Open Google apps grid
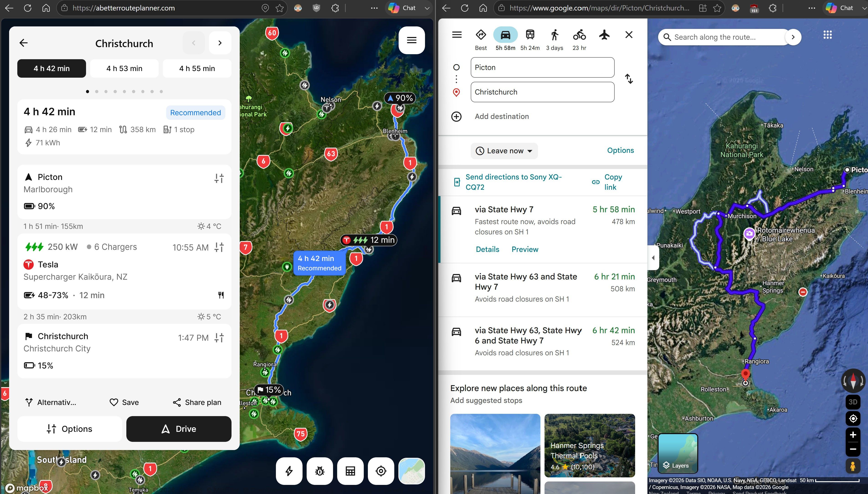 [x=827, y=35]
